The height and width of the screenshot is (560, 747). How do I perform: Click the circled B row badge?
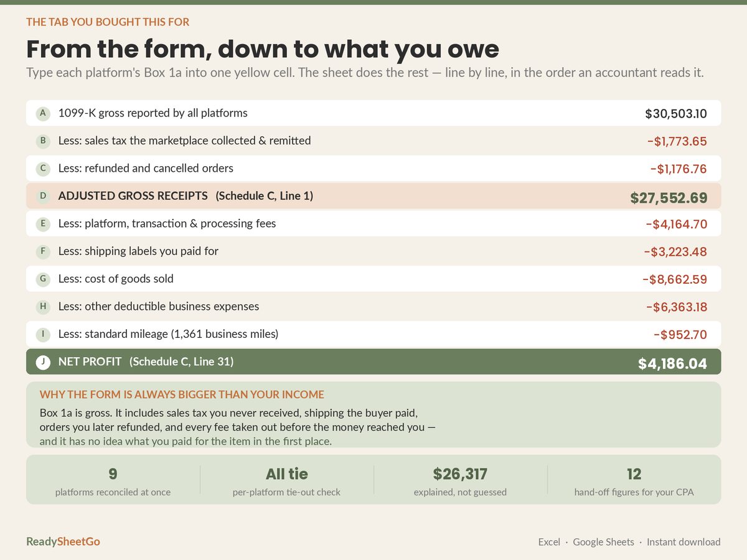point(43,141)
